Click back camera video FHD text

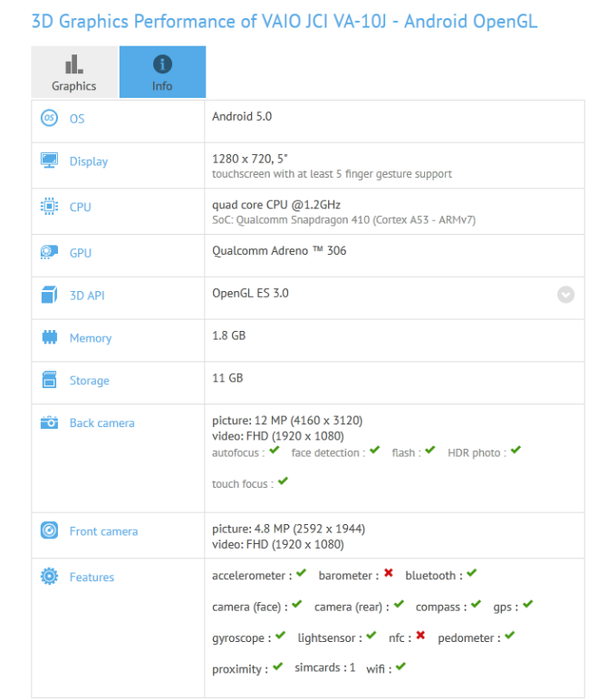[278, 436]
